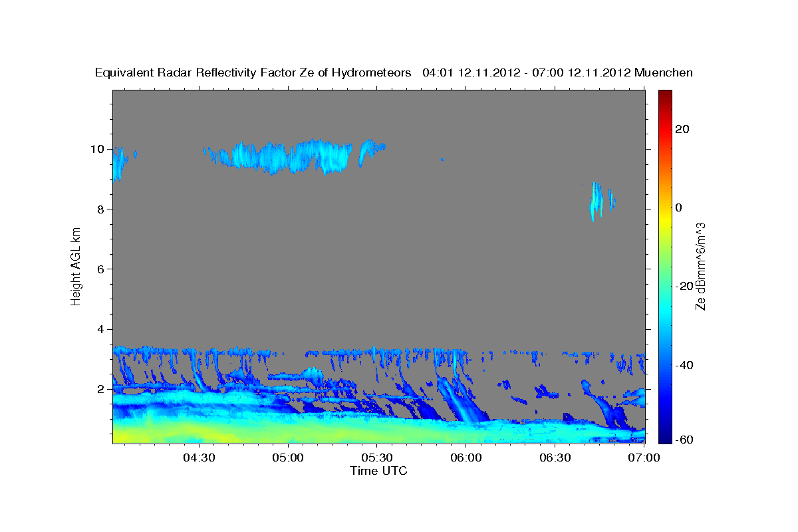Click the '04:30' time tick label
798x532 pixels.
[199, 458]
